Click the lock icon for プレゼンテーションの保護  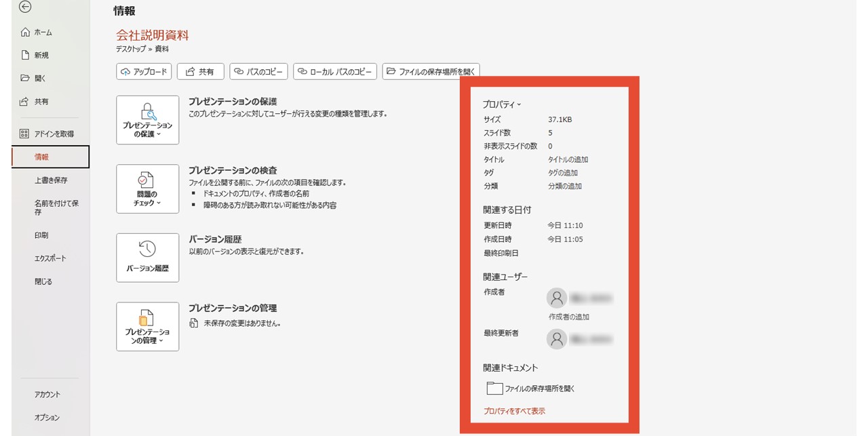149,111
